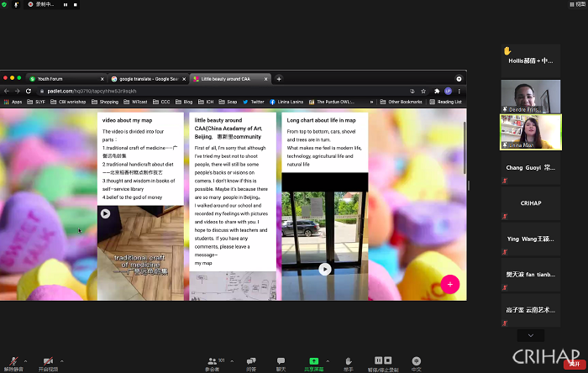Switch to the Youth Forum browser tab
The image size is (588, 373).
(62, 78)
